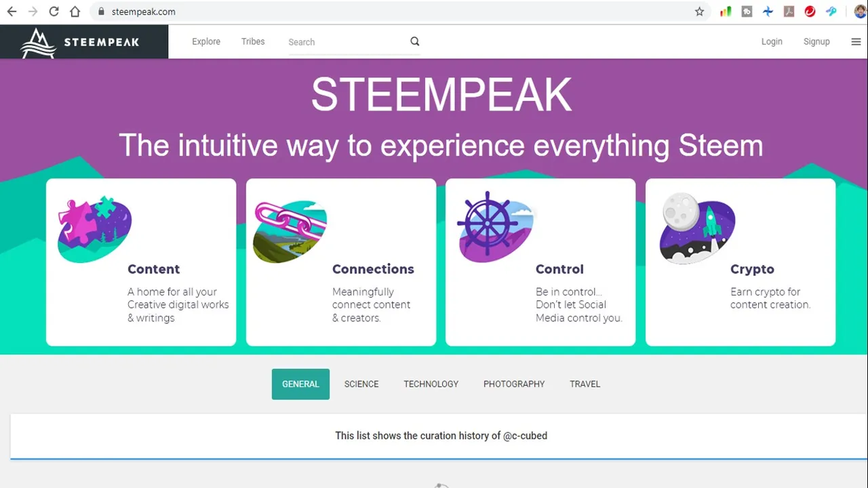Switch to the TECHNOLOGY tab
This screenshot has width=868, height=488.
coord(431,384)
